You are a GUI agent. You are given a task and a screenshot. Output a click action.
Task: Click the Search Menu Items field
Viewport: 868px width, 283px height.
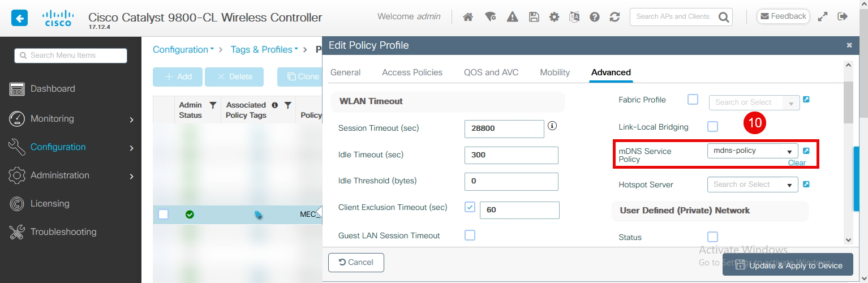click(x=71, y=55)
